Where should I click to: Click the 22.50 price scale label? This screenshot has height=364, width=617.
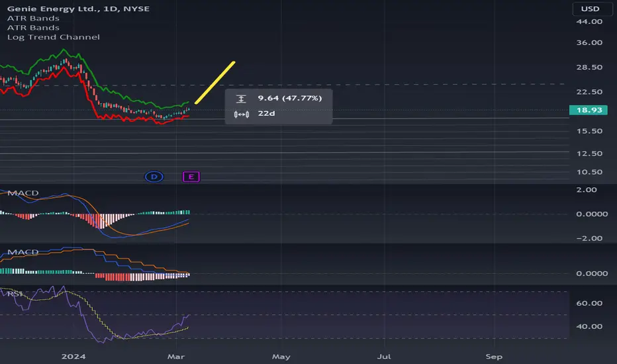(589, 92)
